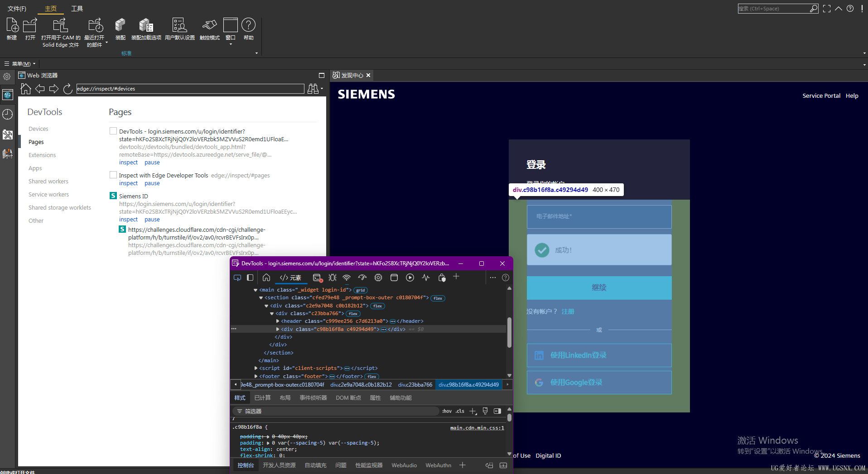Open the 最近打开的部件 dropdown arrow
Image resolution: width=868 pixels, height=474 pixels.
106,43
